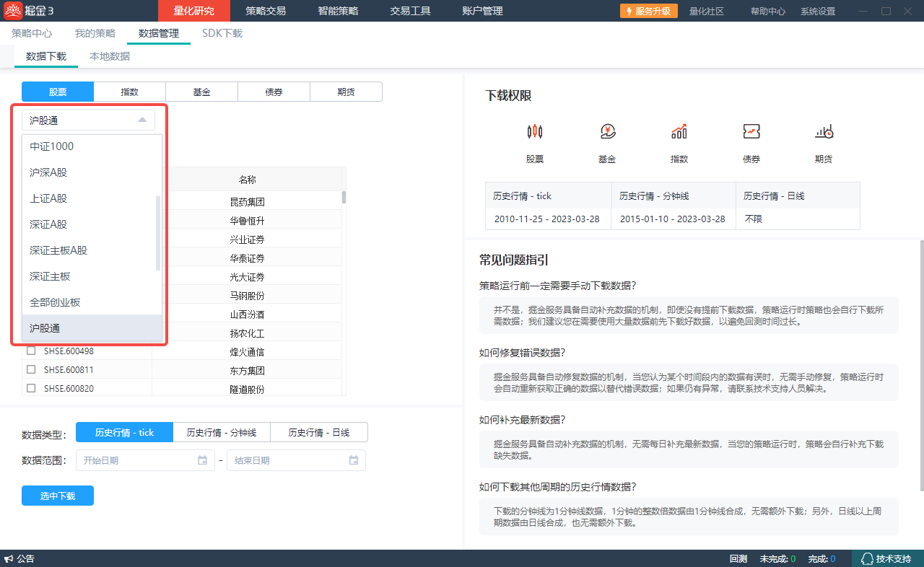Screen dimensions: 924x567
Task: Check the box for SHSE.600498
Action: tap(31, 351)
